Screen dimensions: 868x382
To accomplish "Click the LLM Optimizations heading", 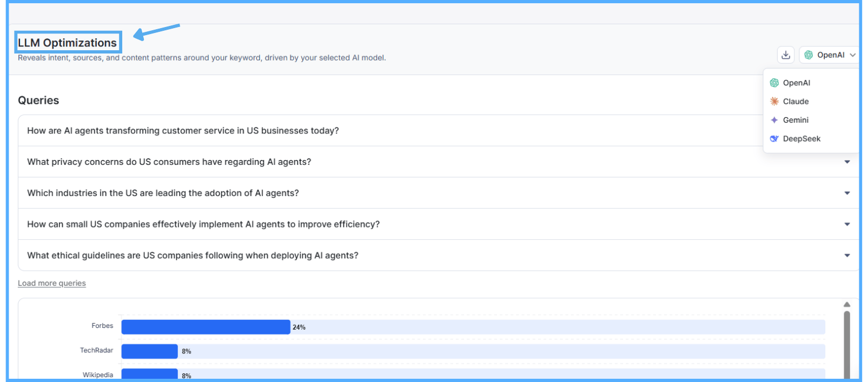I will click(67, 43).
